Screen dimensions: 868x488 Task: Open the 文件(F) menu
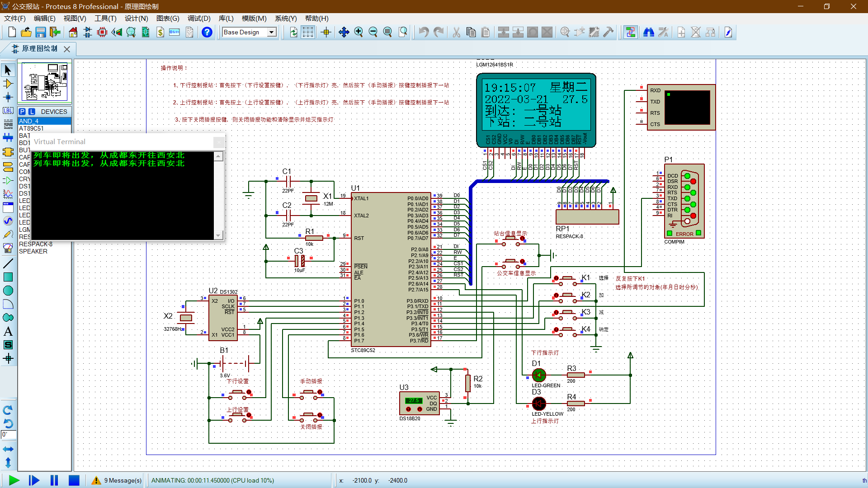coord(15,19)
